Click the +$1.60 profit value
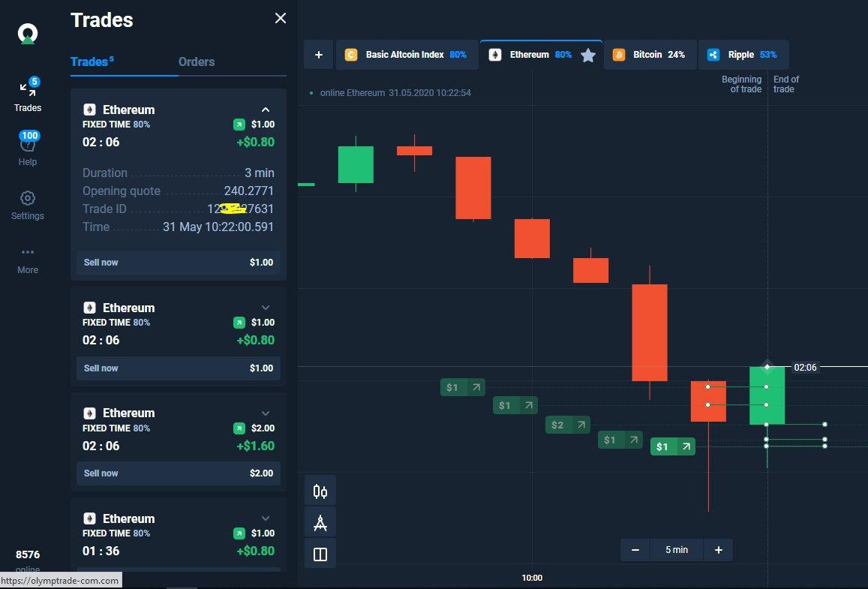 point(255,446)
